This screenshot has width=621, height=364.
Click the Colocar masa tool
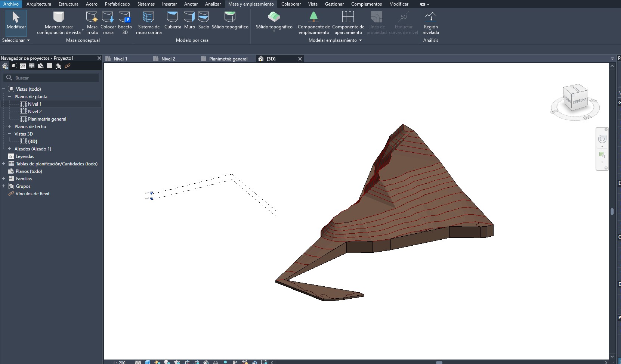click(108, 17)
